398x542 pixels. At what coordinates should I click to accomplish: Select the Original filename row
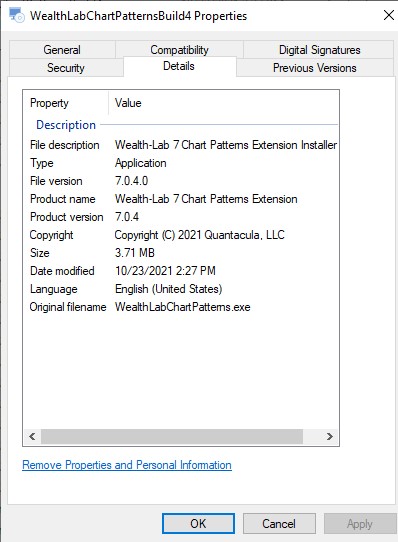(x=181, y=307)
